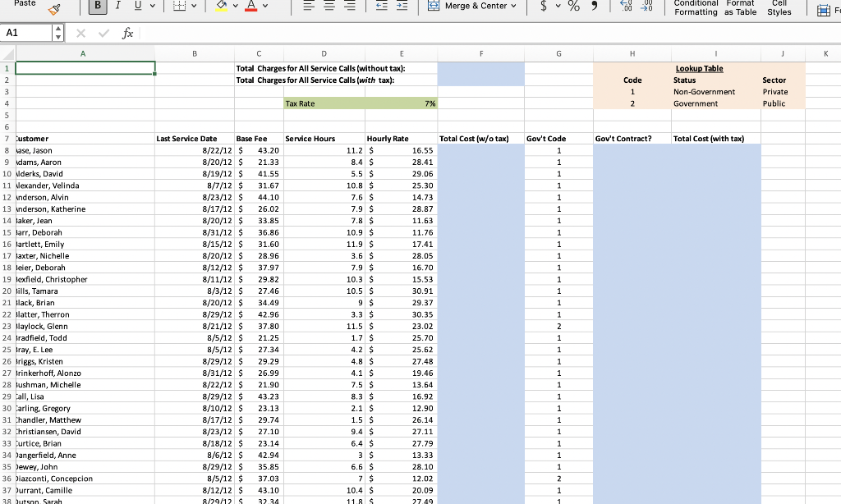Click the 'Lookup Table' heading cell
Viewport: 841px width, 504px height.
700,68
